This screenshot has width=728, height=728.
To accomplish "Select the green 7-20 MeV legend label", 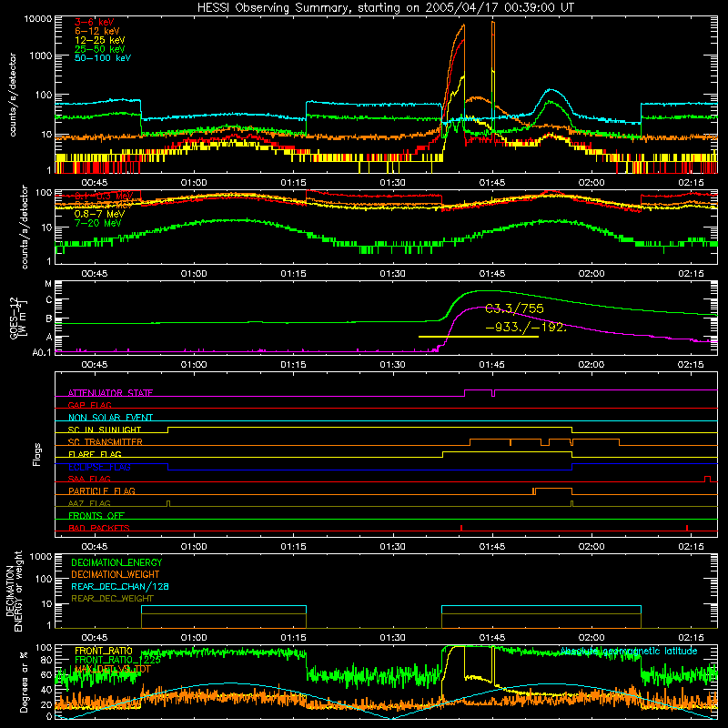I will click(98, 223).
